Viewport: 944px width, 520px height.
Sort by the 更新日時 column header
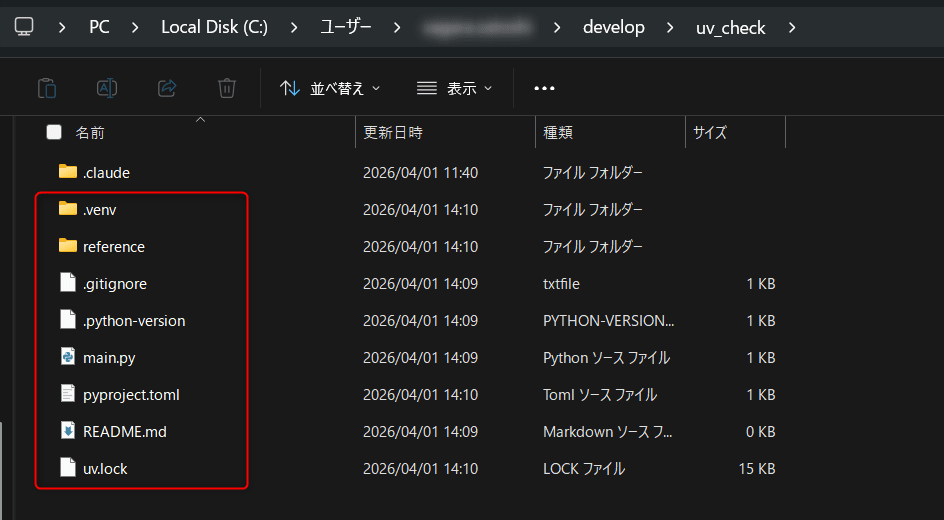pos(393,132)
